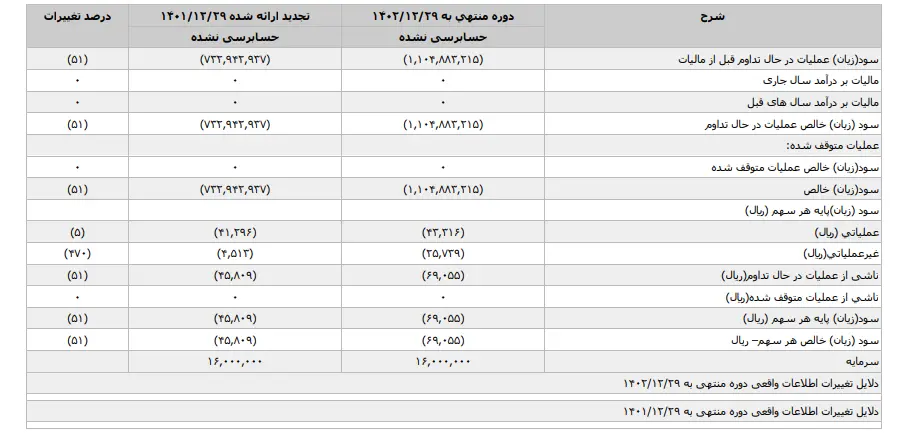The image size is (907, 436).
Task: Click the دوره منتهی به ۱۴۰۲/۱۲/۲۹ header
Action: 443,16
